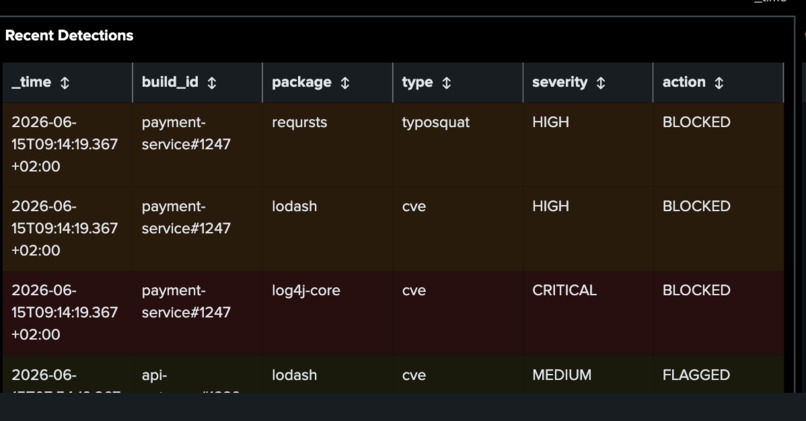Click the action column header label
Viewport: 806px width, 421px height.
684,82
